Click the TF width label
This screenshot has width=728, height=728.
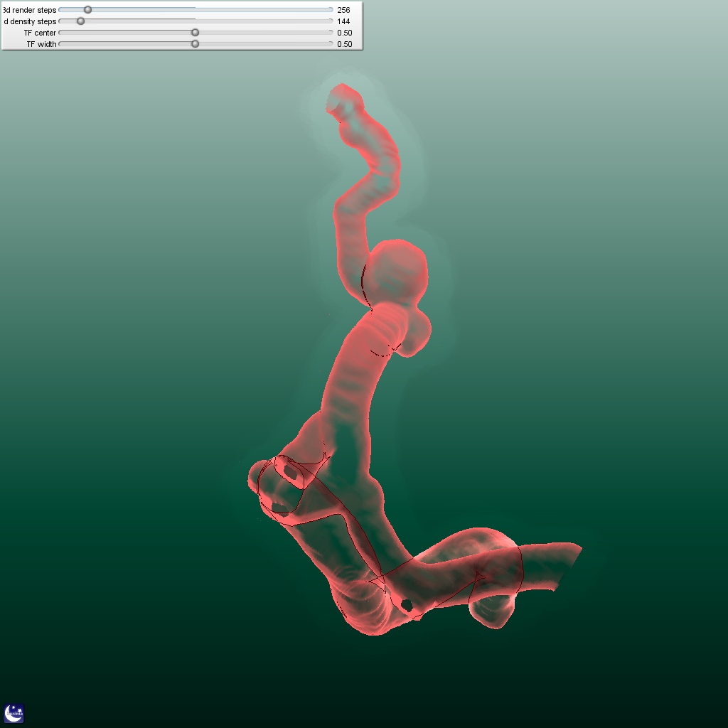point(41,44)
